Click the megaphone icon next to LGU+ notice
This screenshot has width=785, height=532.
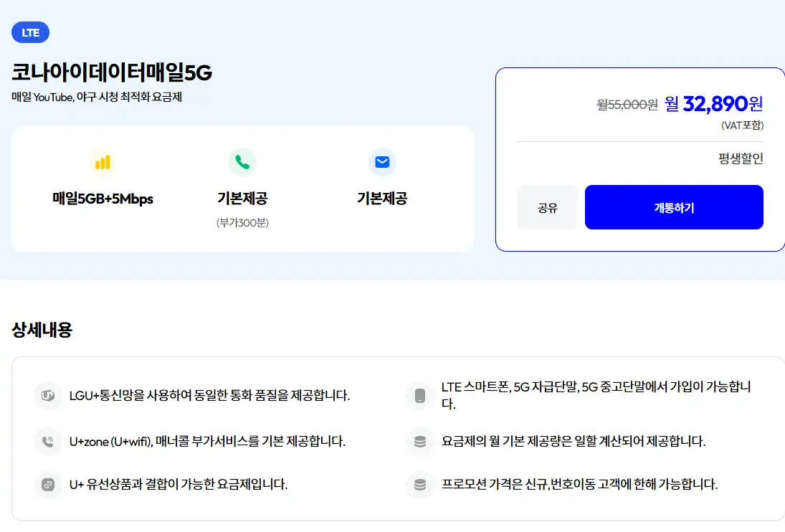47,395
